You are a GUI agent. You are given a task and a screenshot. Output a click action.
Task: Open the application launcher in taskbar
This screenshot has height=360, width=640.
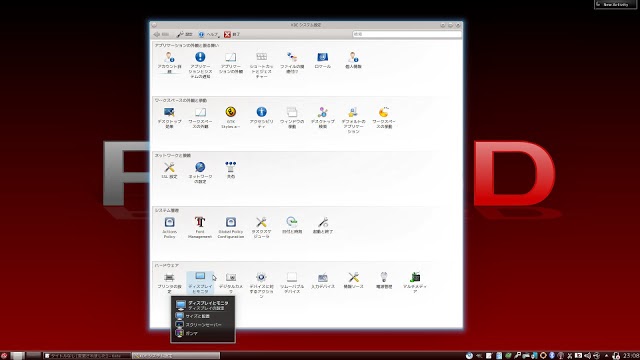[x=4, y=356]
